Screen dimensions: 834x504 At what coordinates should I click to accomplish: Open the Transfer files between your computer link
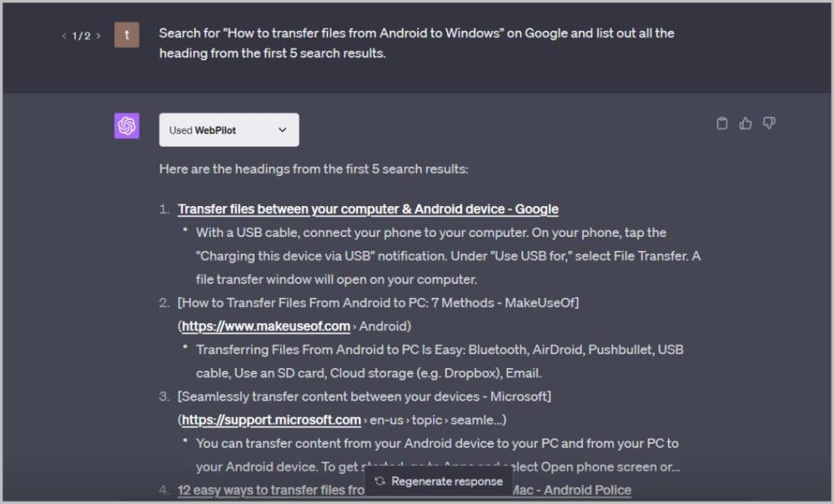(368, 209)
